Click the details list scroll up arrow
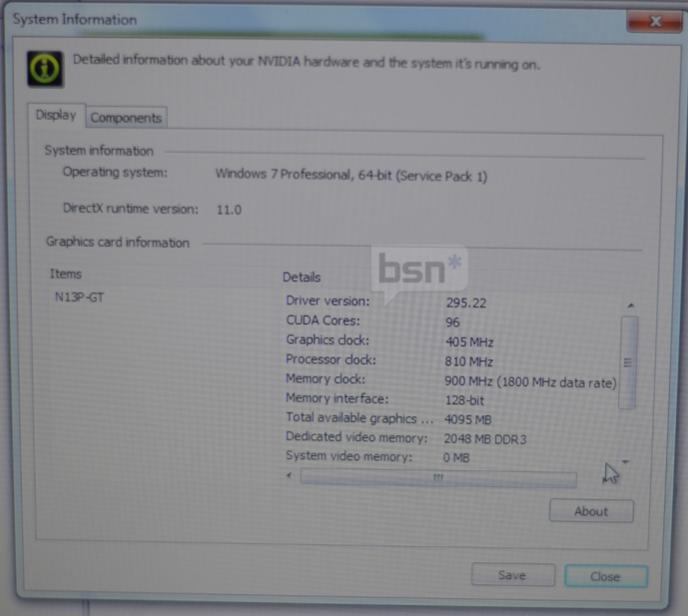Image resolution: width=688 pixels, height=616 pixels. 631,305
